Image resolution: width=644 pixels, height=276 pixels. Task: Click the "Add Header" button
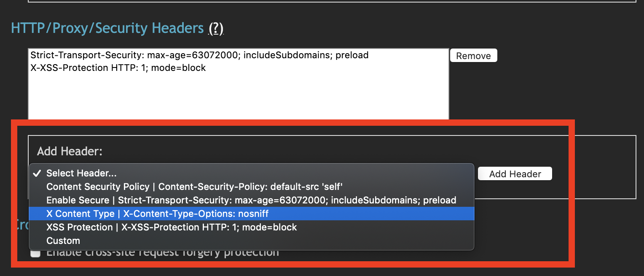coord(515,173)
